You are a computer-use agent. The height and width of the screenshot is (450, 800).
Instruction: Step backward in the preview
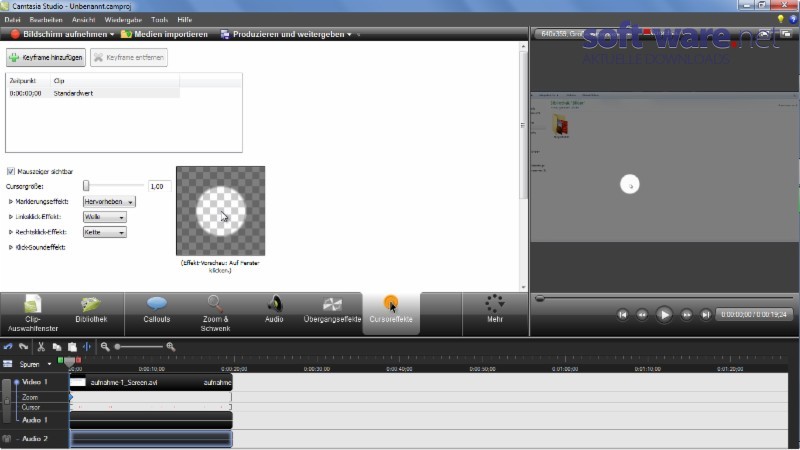pyautogui.click(x=642, y=315)
